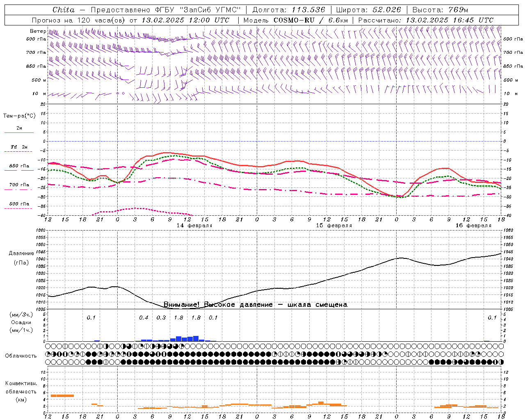Viewport: 525px width, 420px height.
Task: Click "Прогноз на 120 часа(ов)" forecast text
Action: click(79, 20)
